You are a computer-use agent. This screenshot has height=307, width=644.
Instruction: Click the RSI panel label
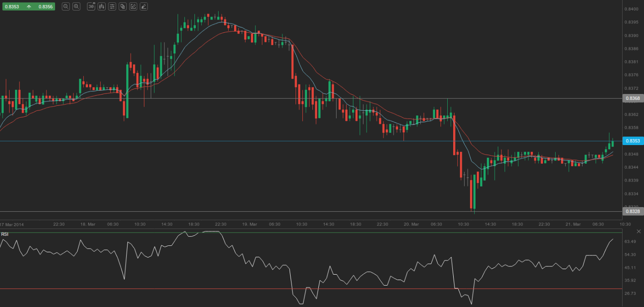pos(5,234)
